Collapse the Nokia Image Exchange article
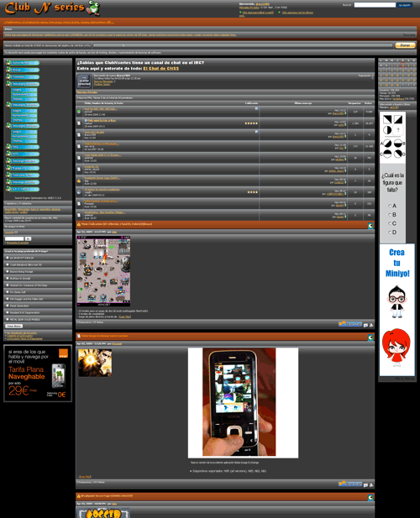Screen dimensions: 420x518 (x=370, y=337)
